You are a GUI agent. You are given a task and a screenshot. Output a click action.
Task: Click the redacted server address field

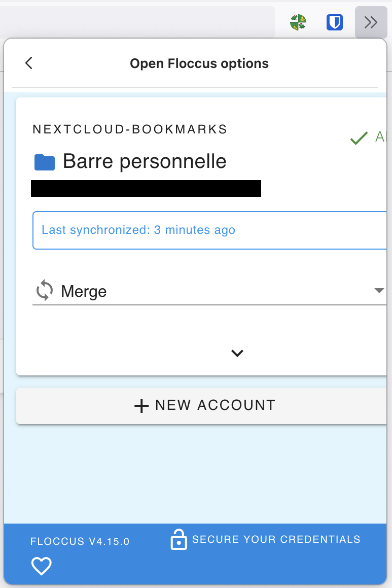click(147, 188)
